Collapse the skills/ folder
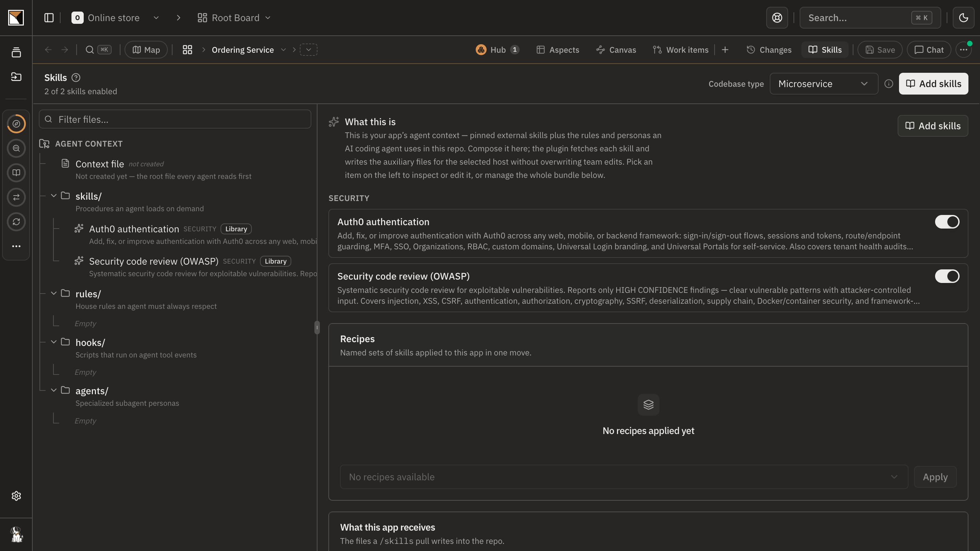980x551 pixels. (54, 196)
